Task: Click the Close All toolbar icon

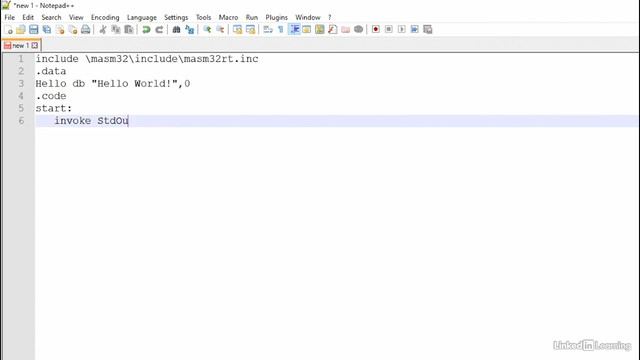Action: click(73, 29)
